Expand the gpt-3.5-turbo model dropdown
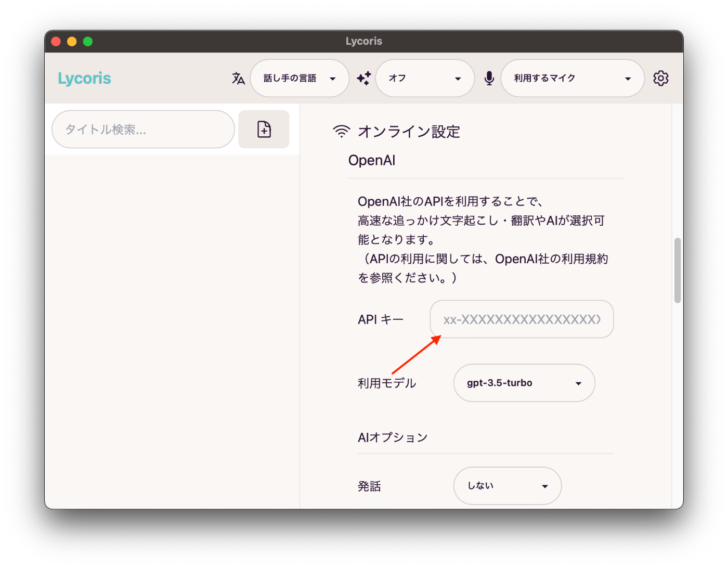This screenshot has height=568, width=728. tap(524, 383)
